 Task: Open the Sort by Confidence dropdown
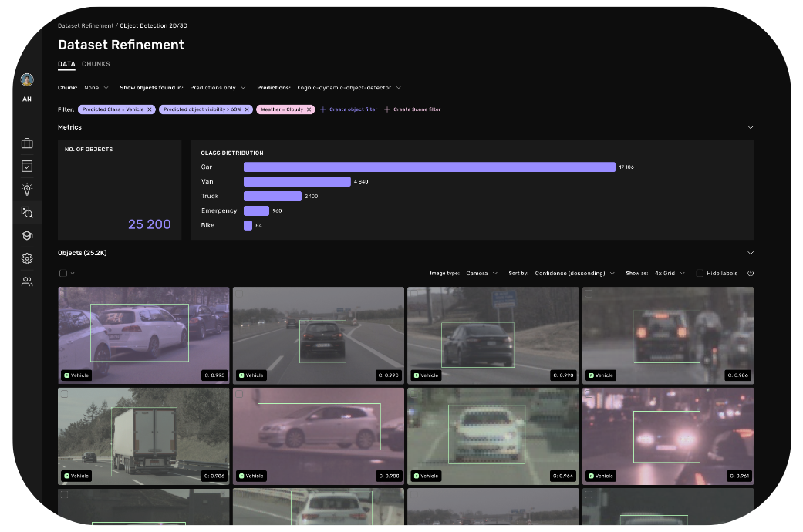(575, 274)
